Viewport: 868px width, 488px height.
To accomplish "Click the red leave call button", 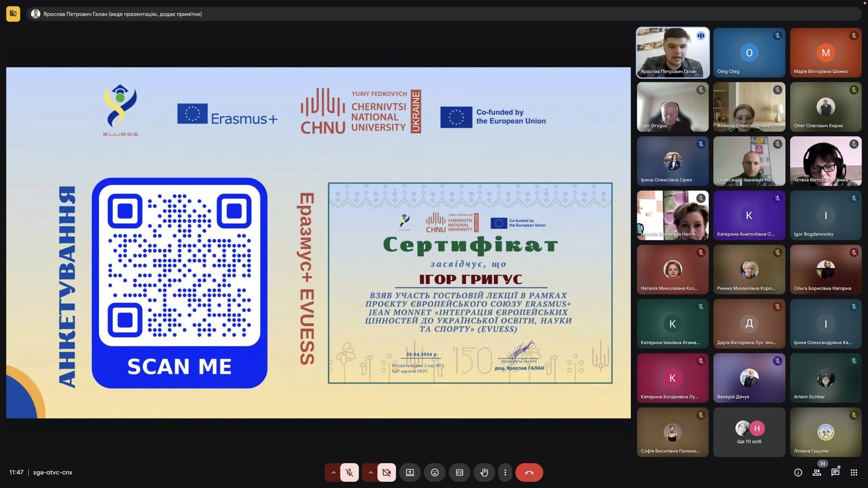I will coord(529,472).
